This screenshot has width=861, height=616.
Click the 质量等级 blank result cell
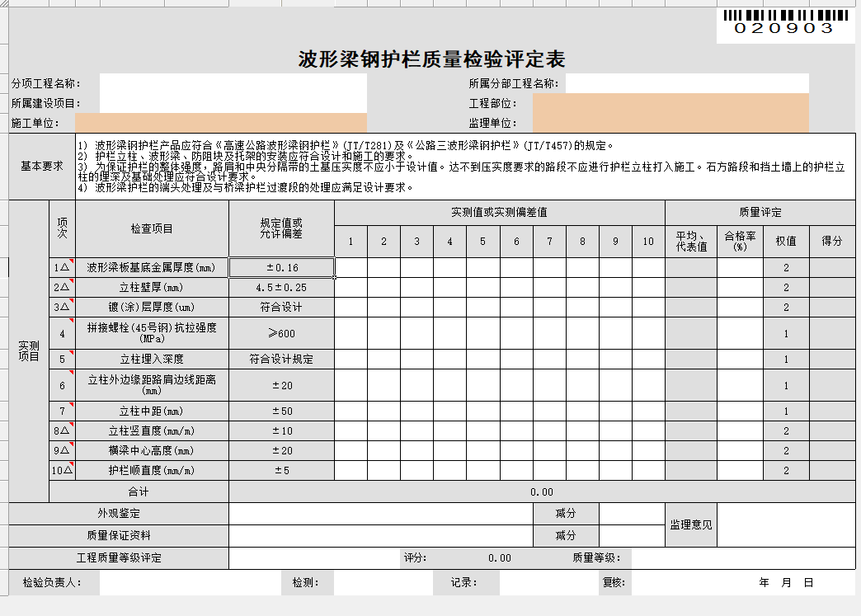(742, 558)
